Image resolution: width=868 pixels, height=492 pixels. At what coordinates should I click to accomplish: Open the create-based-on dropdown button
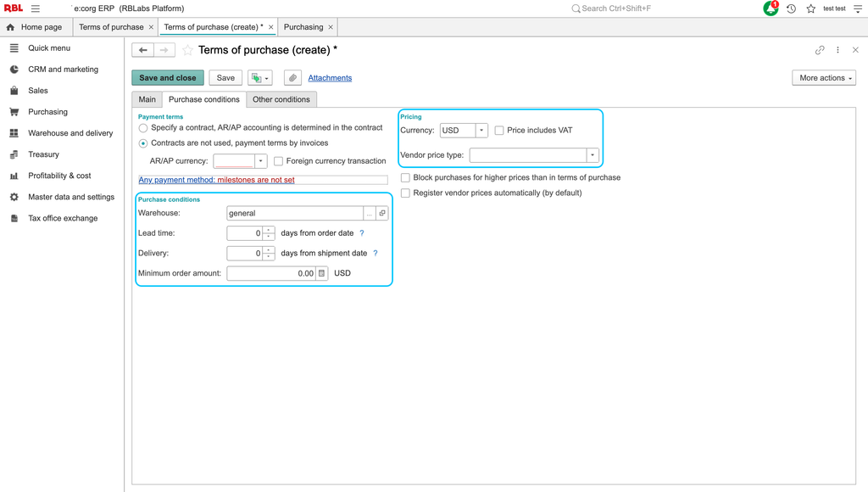260,78
